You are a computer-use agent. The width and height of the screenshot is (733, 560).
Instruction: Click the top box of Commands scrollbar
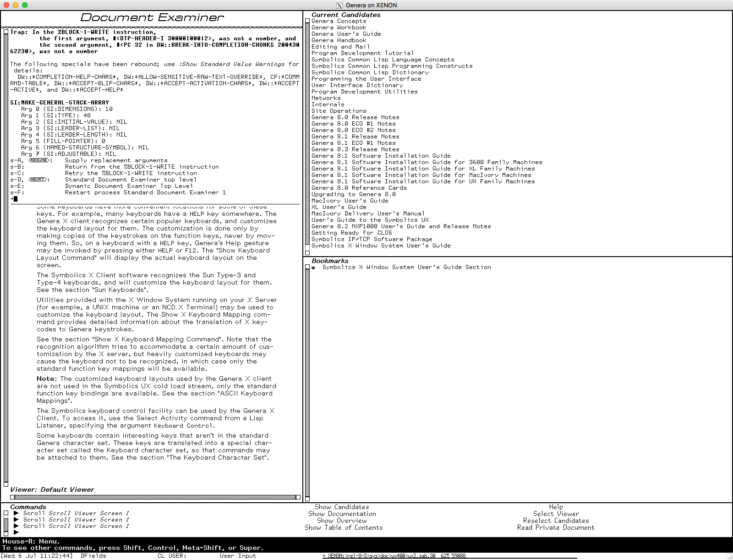click(x=6, y=513)
